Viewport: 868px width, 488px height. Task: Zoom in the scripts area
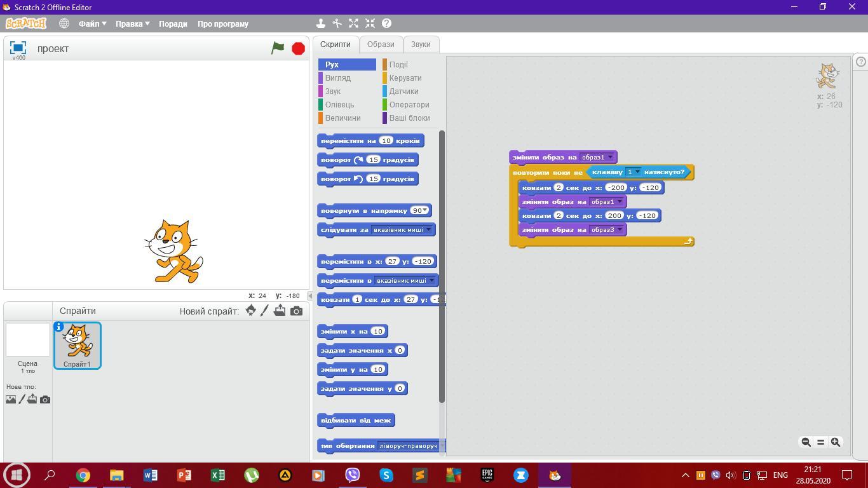coord(836,442)
